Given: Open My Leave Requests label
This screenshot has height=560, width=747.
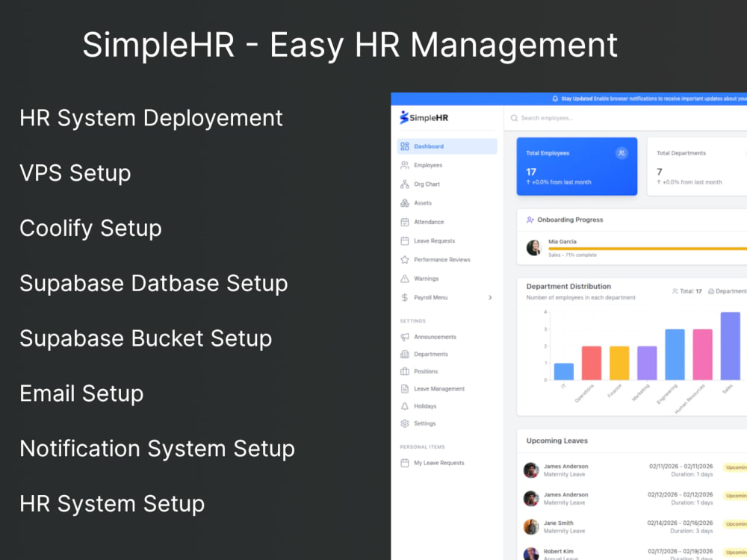Looking at the screenshot, I should coord(438,463).
